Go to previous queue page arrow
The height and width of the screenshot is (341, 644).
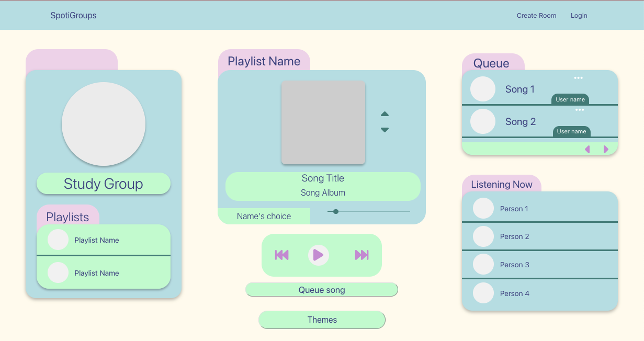point(587,150)
